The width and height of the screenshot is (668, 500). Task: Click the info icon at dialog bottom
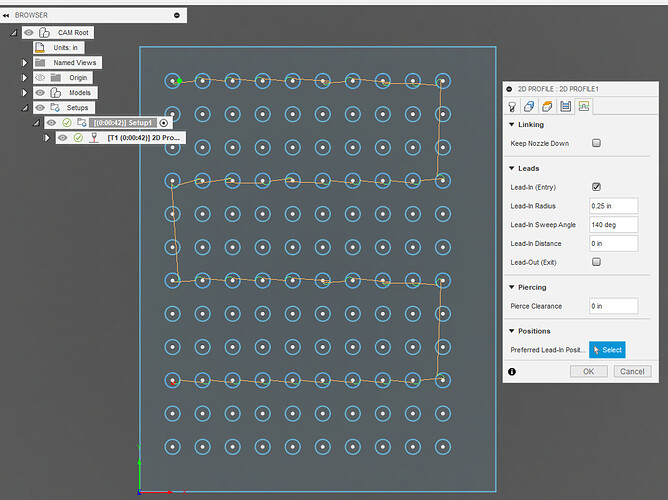point(512,372)
